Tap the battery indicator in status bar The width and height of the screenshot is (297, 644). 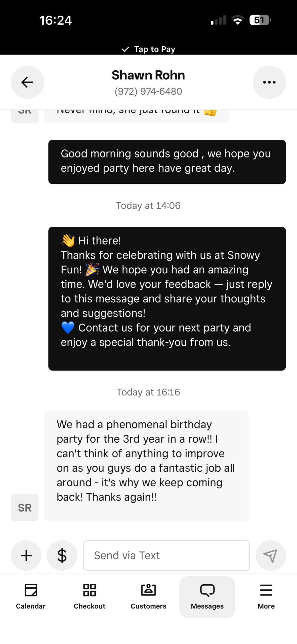click(260, 20)
